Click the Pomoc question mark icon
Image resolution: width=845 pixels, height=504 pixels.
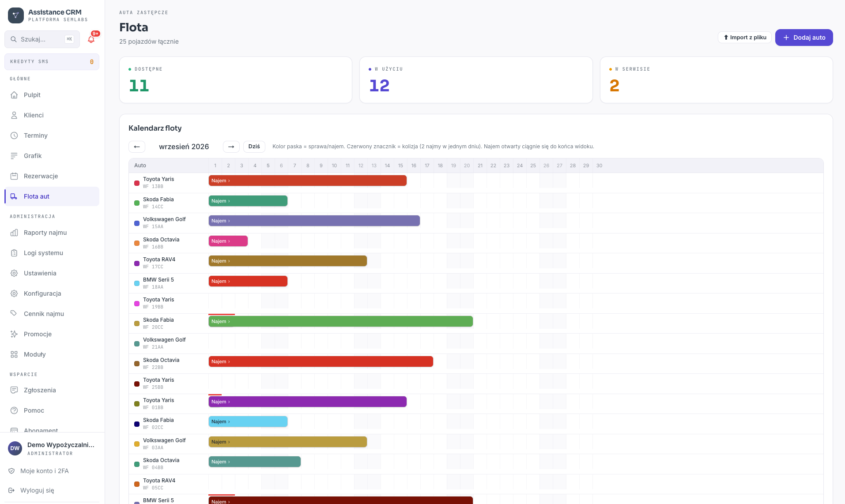[x=14, y=410]
